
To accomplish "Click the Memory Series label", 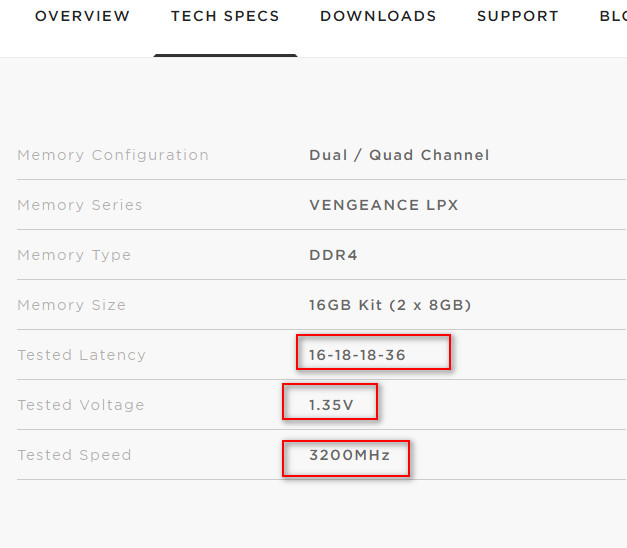I will 80,205.
